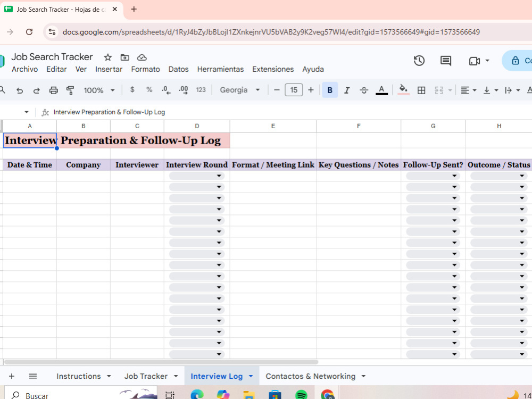Image resolution: width=532 pixels, height=399 pixels.
Task: Select the Key Questions / Notes header cell
Action: click(359, 165)
